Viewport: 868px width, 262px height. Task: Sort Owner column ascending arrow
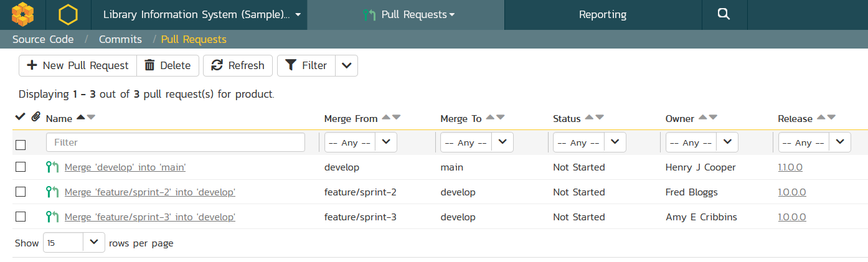tap(702, 118)
